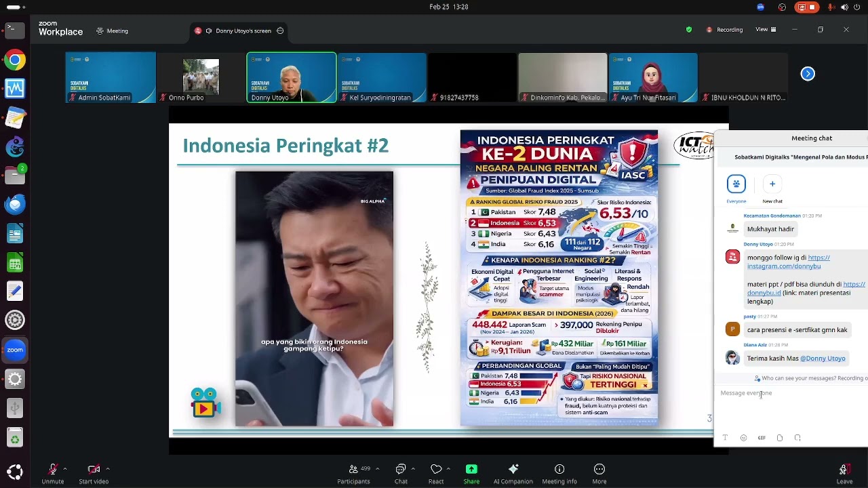Play the video icon on the slide
Image resolution: width=868 pixels, height=488 pixels.
(205, 403)
